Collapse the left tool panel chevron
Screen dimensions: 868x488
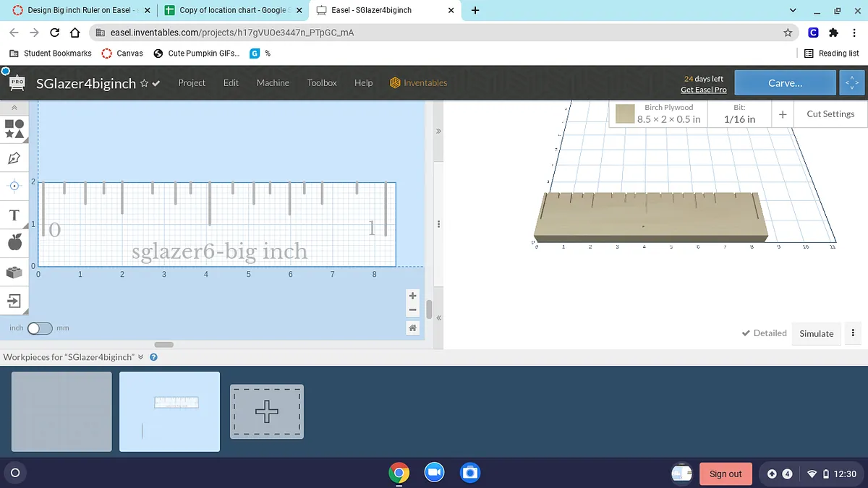tap(14, 107)
